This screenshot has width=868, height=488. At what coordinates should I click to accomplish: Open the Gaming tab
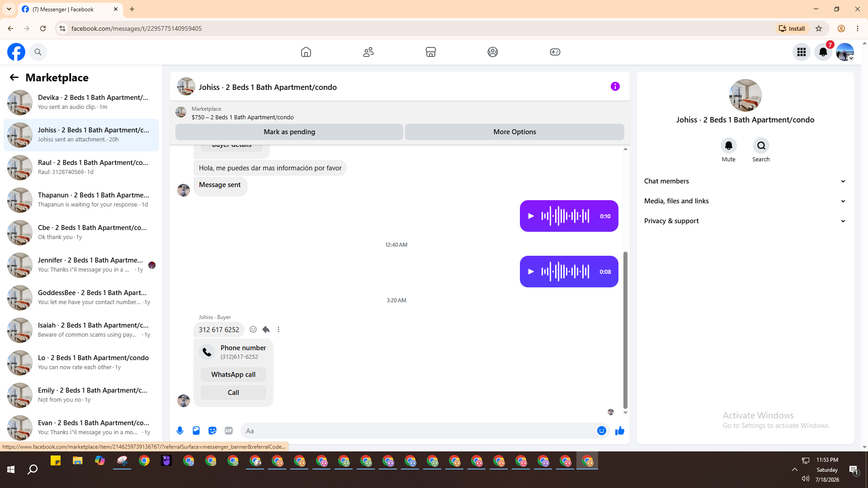[555, 52]
